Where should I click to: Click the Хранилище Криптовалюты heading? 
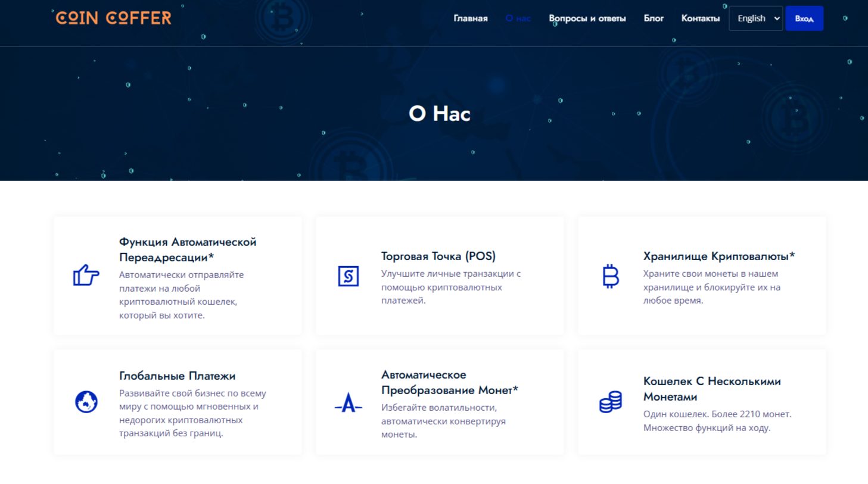718,256
